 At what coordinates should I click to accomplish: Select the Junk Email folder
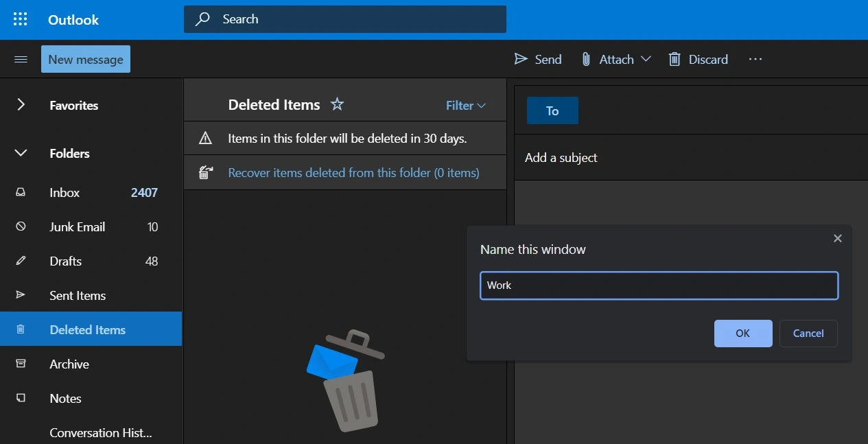point(77,227)
